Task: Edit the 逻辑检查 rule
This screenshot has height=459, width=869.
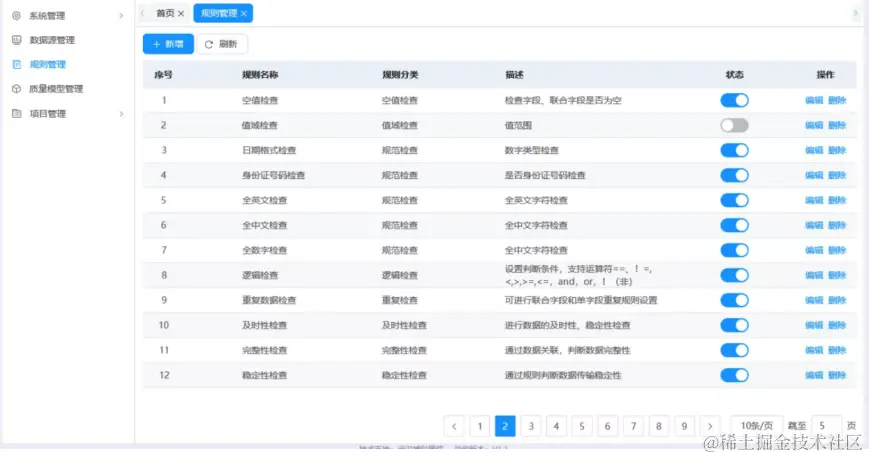Action: (x=814, y=275)
